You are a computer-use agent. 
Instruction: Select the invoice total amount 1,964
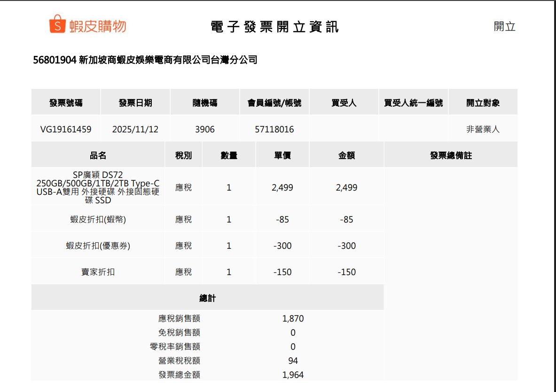293,375
